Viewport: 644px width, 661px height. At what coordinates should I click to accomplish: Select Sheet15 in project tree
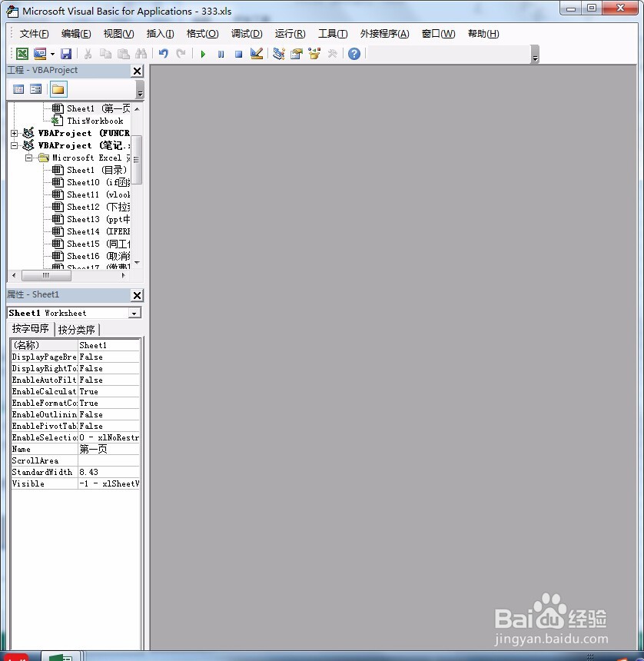pyautogui.click(x=98, y=244)
